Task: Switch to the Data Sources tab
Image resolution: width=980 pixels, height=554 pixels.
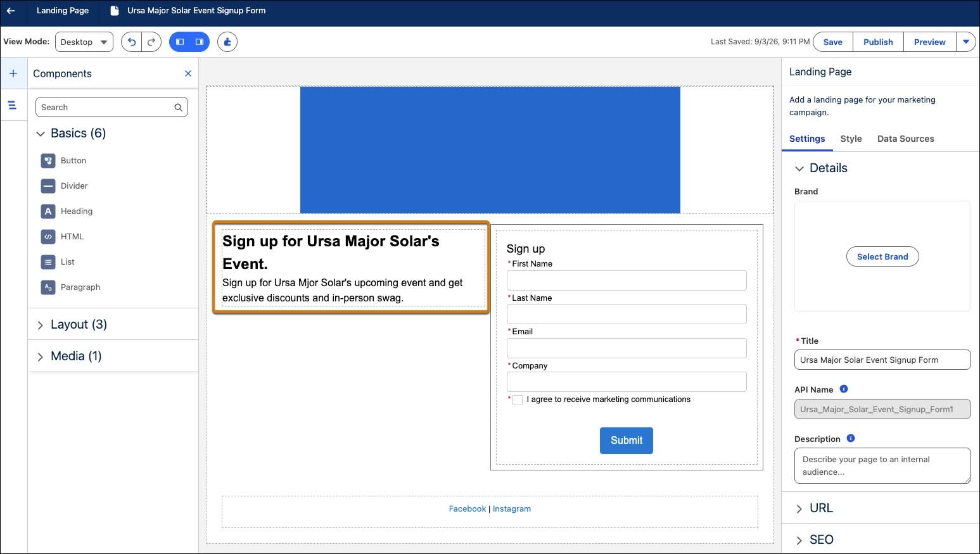Action: pyautogui.click(x=905, y=139)
